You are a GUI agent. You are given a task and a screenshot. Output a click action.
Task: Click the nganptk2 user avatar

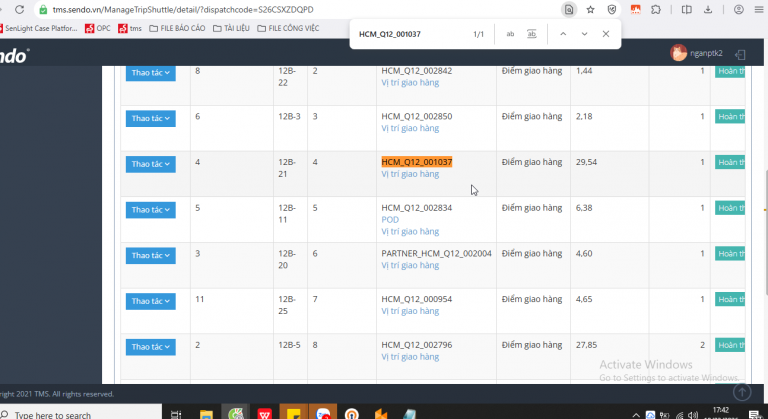678,52
